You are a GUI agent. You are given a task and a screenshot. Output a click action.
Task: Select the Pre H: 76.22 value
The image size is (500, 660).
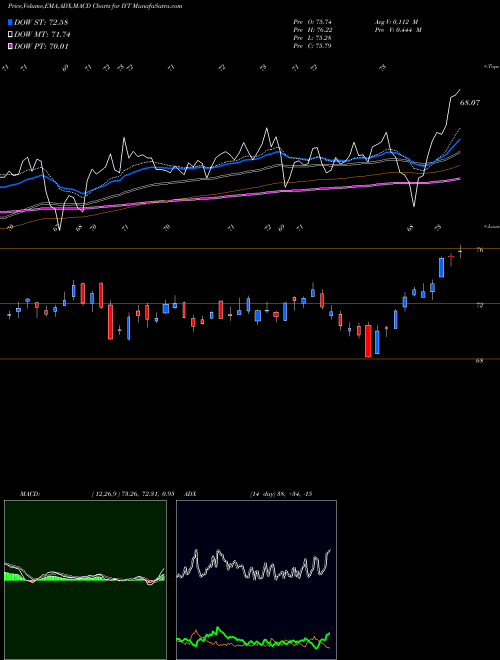(312, 30)
